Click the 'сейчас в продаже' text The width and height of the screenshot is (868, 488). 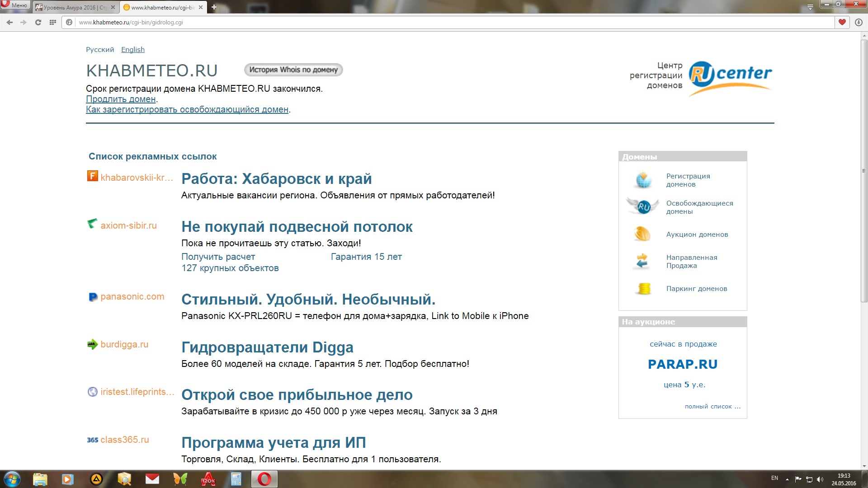683,344
